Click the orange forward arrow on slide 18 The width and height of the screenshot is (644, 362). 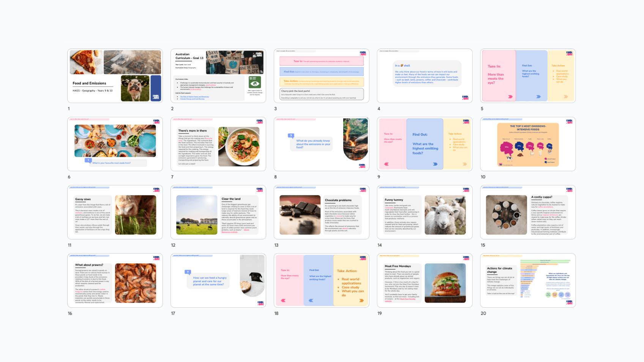(361, 300)
